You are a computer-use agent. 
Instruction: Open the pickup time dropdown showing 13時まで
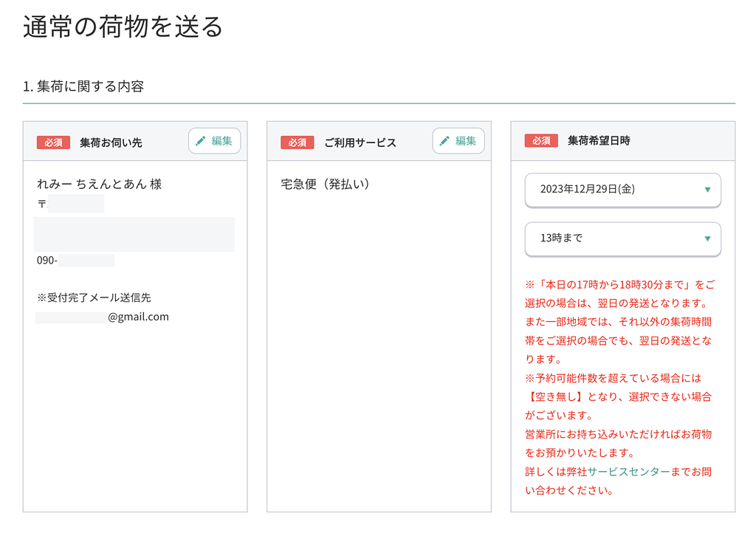pos(622,239)
